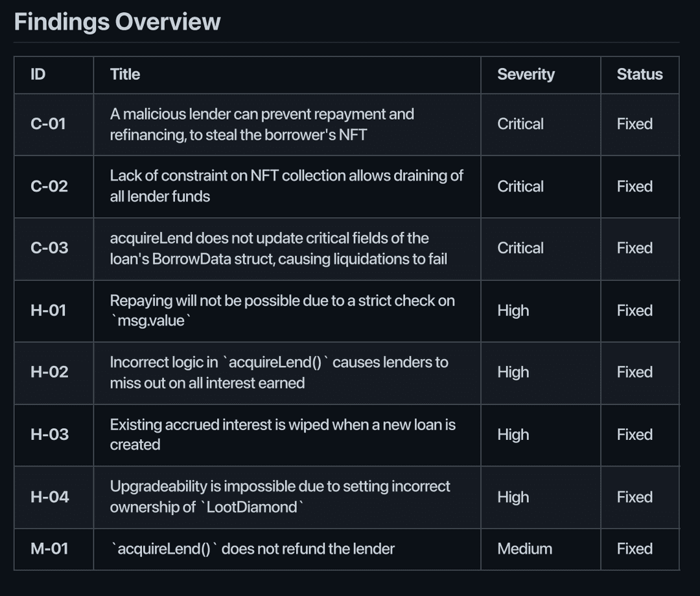Viewport: 700px width, 596px height.
Task: Click the Severity column header
Action: pyautogui.click(x=526, y=74)
